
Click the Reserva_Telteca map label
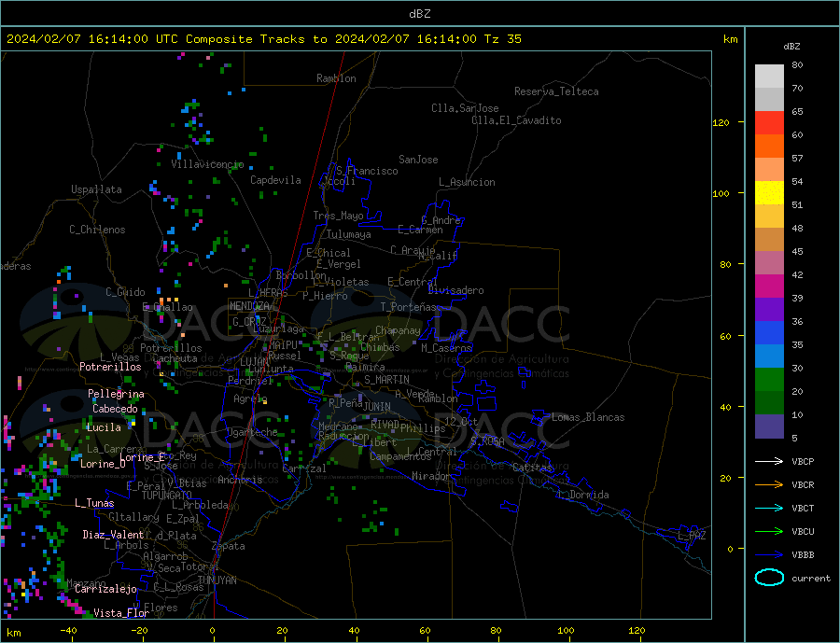pos(556,91)
